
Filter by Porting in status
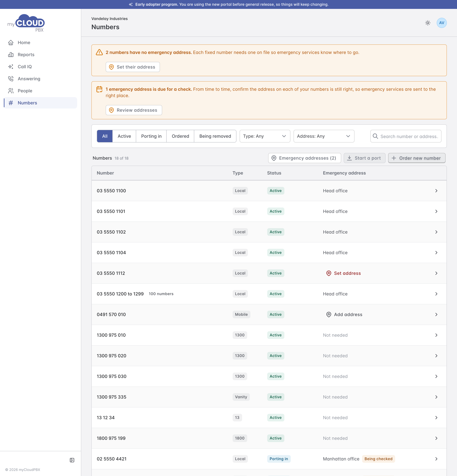coord(151,136)
